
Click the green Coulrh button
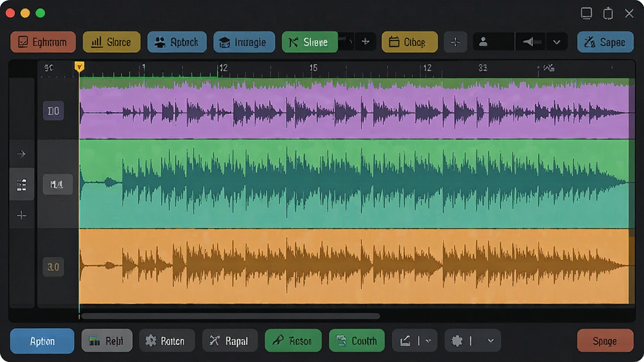357,341
